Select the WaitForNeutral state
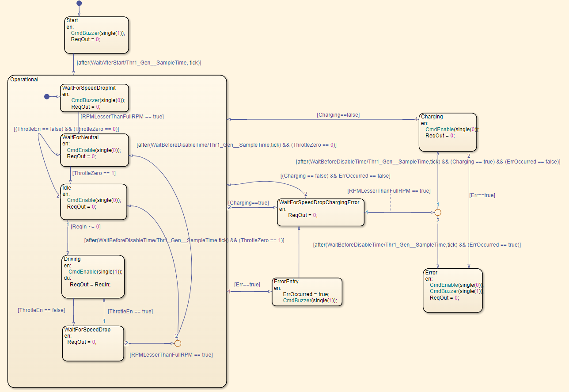 (x=95, y=150)
